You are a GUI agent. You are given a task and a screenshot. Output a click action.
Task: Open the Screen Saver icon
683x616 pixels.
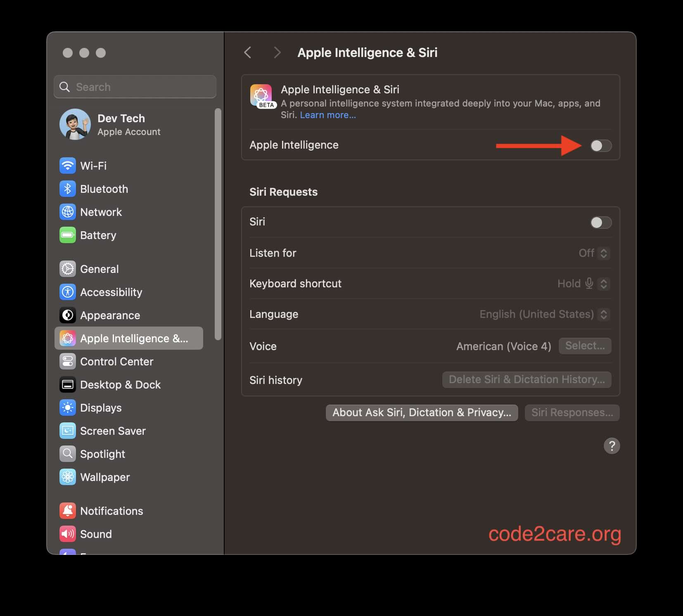point(68,431)
